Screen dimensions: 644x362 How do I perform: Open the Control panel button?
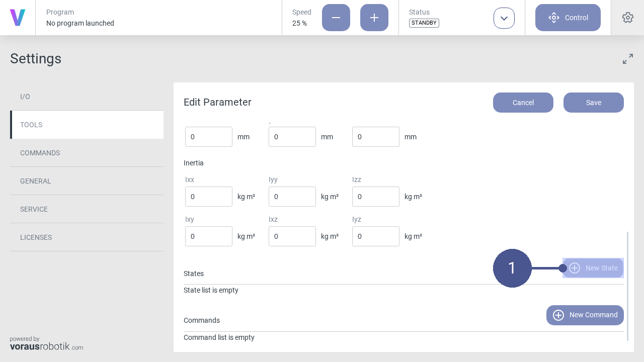[568, 18]
